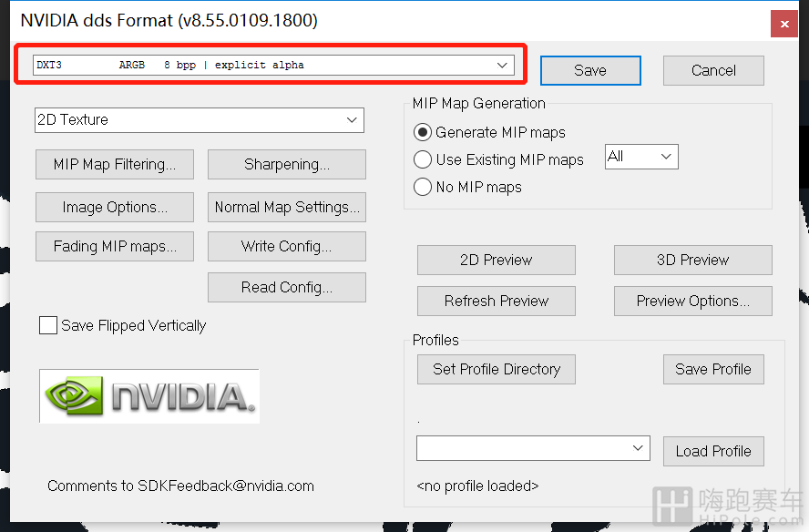Open the MIP level count All dropdown
The width and height of the screenshot is (809, 532).
click(x=641, y=157)
